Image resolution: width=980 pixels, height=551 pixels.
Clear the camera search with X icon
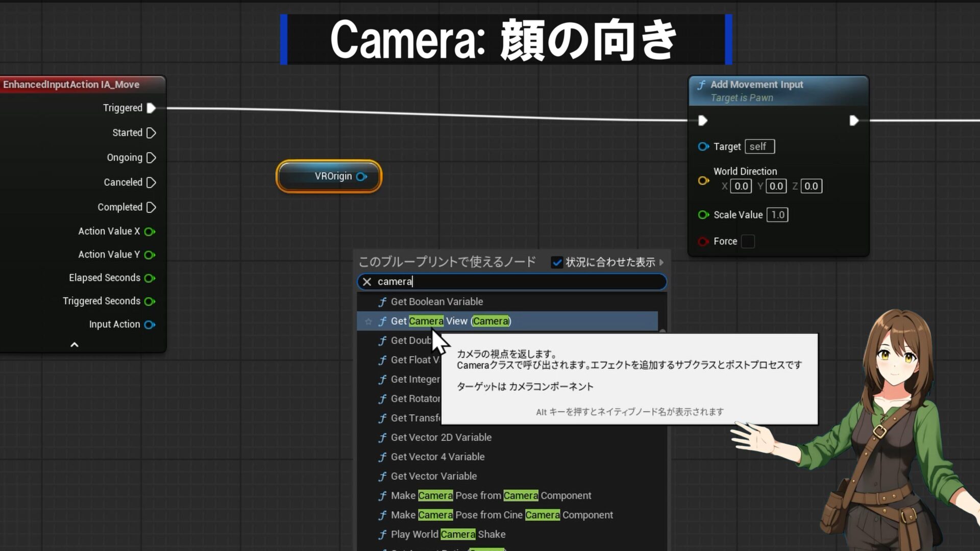[367, 282]
